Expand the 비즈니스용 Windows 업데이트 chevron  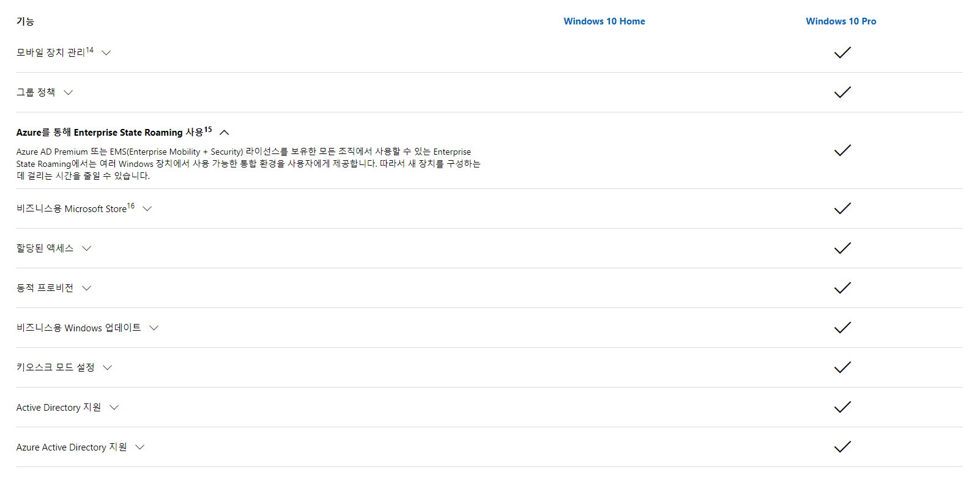coord(154,328)
